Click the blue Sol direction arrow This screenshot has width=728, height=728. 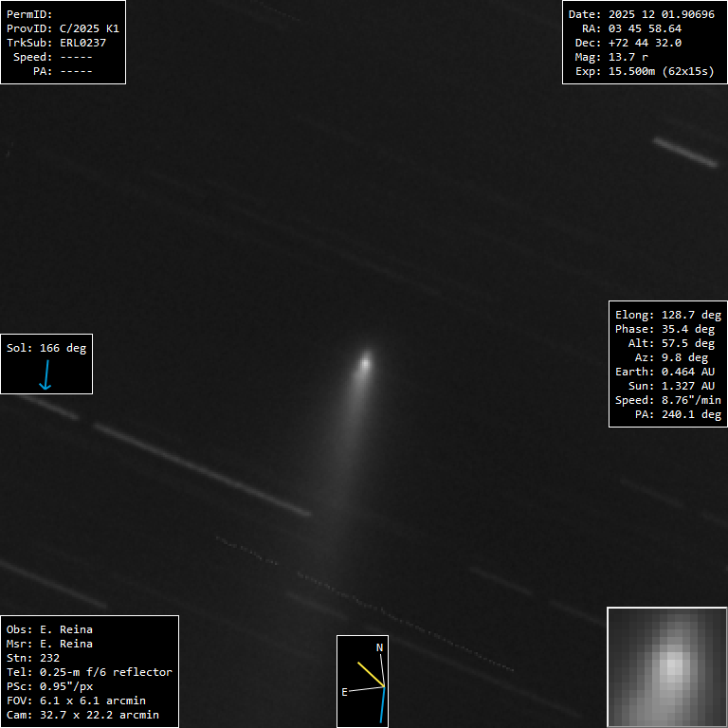pyautogui.click(x=45, y=375)
